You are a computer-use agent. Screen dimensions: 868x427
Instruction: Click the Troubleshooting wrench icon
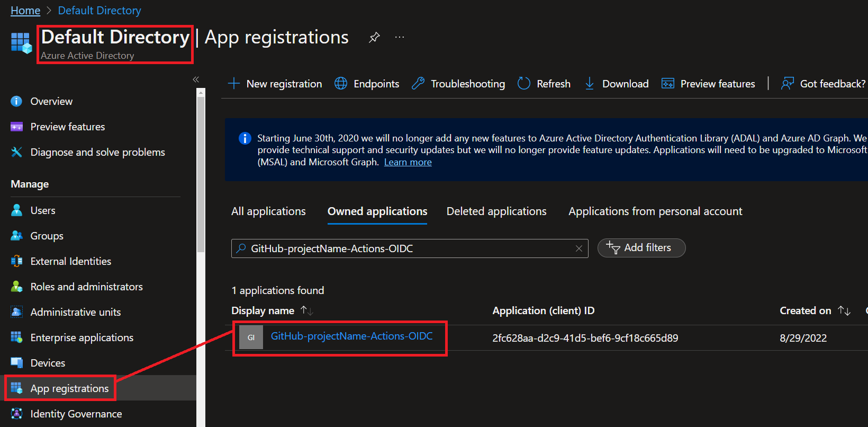[x=418, y=84]
